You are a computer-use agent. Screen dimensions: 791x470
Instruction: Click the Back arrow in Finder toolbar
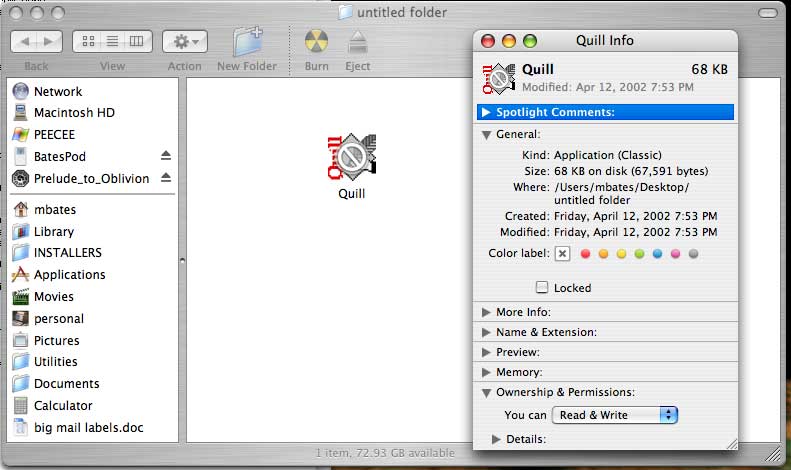[x=24, y=41]
